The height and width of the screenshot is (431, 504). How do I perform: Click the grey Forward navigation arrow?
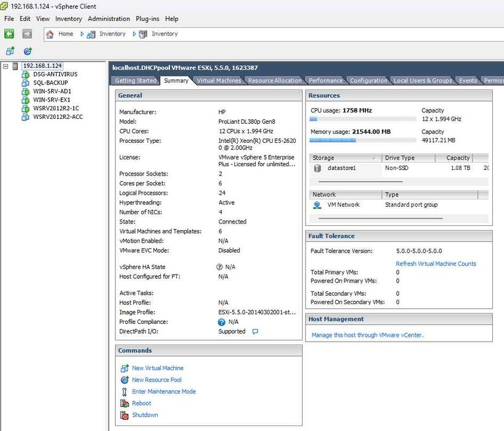27,34
